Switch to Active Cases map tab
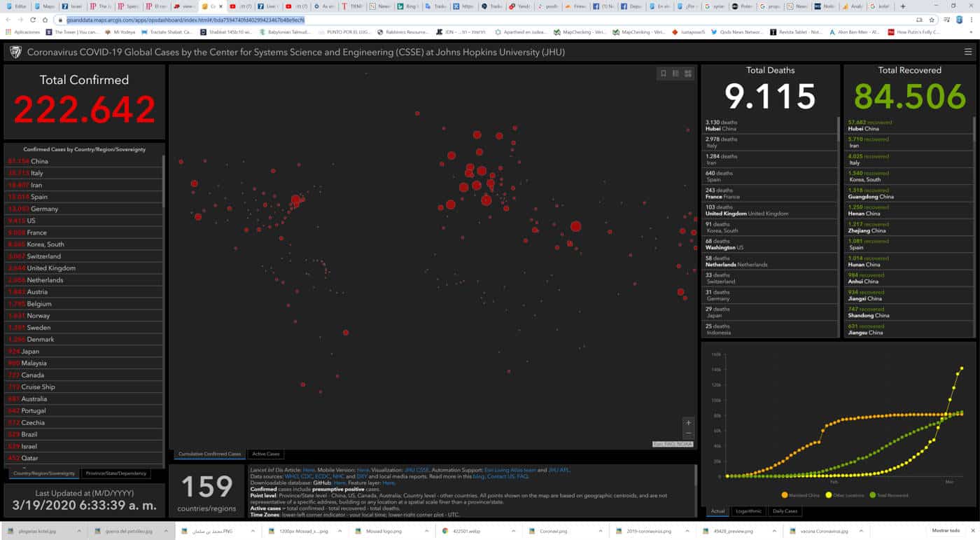Image resolution: width=980 pixels, height=540 pixels. [266, 454]
